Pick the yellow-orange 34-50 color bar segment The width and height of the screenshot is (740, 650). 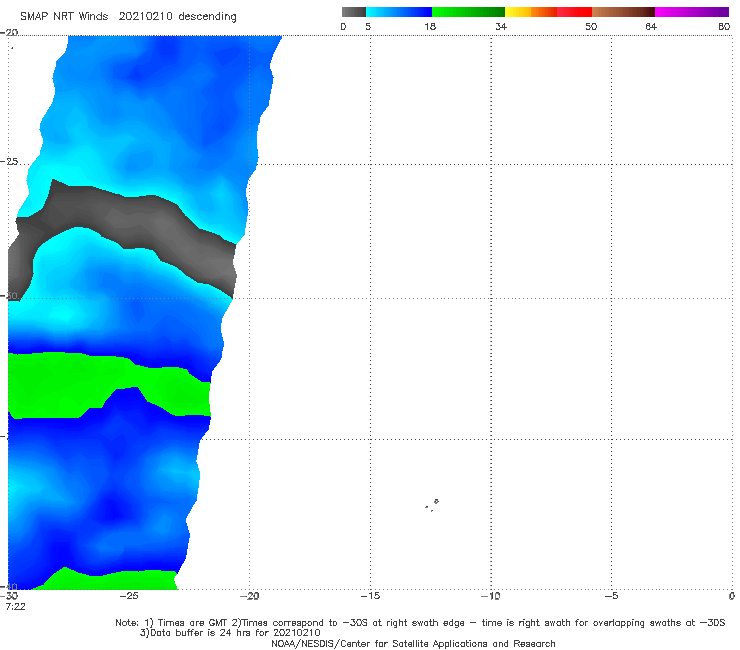tap(548, 12)
